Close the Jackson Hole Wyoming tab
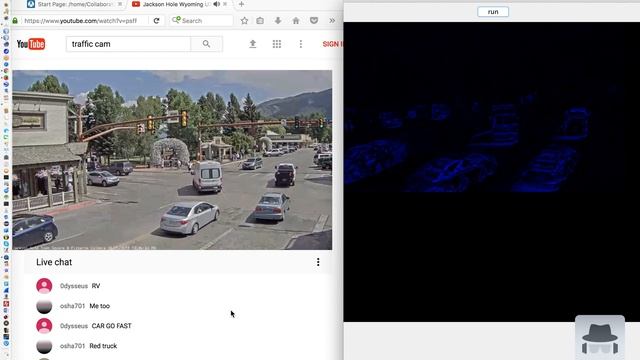This screenshot has height=360, width=640. 225,4
